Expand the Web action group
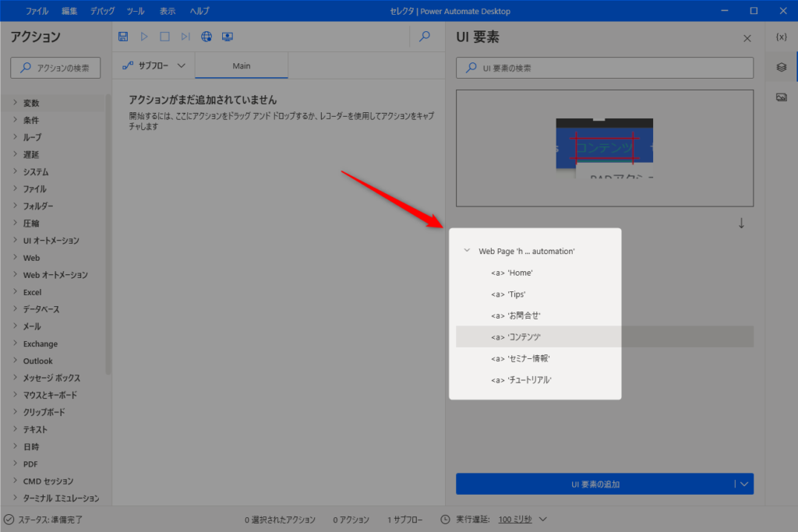The height and width of the screenshot is (532, 798). [16, 257]
